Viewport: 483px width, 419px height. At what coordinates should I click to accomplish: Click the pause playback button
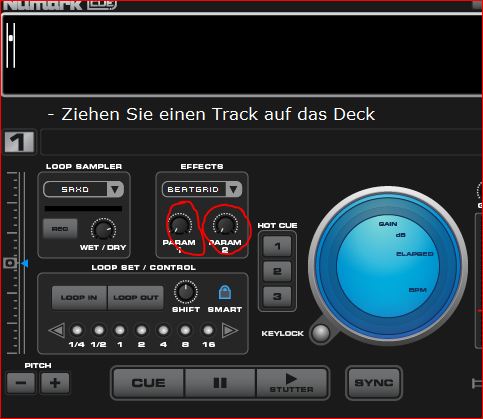point(220,383)
